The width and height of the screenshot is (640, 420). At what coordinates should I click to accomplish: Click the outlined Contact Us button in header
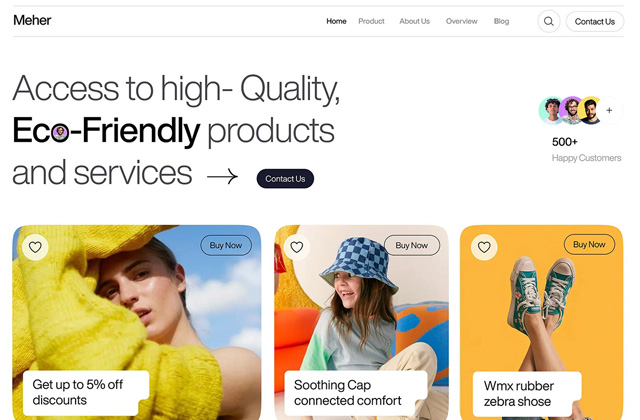pos(595,22)
